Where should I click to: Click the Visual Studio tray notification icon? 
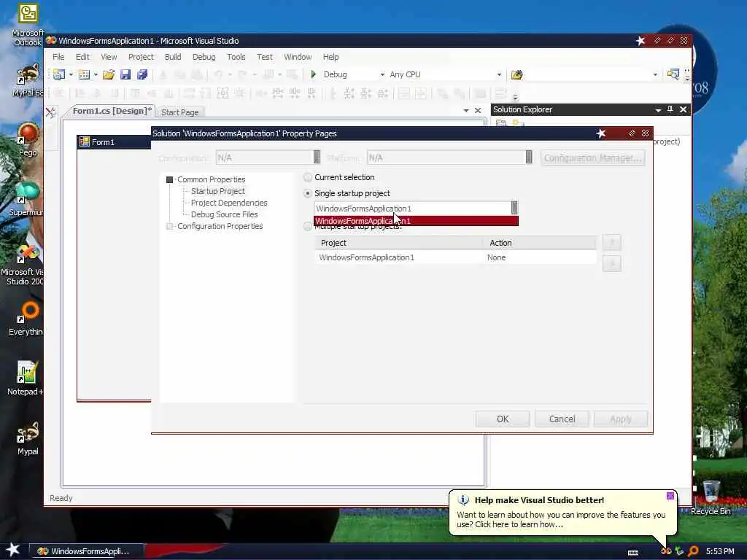[x=666, y=551]
